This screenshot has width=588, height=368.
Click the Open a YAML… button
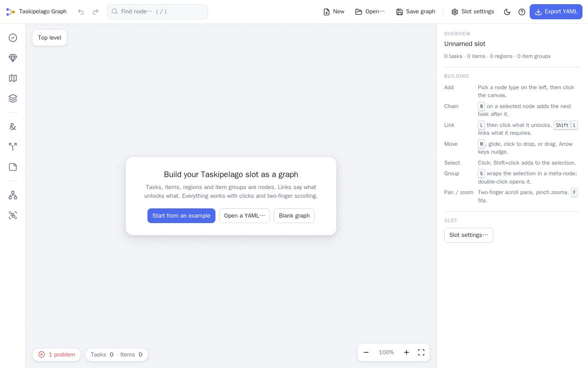coord(244,216)
